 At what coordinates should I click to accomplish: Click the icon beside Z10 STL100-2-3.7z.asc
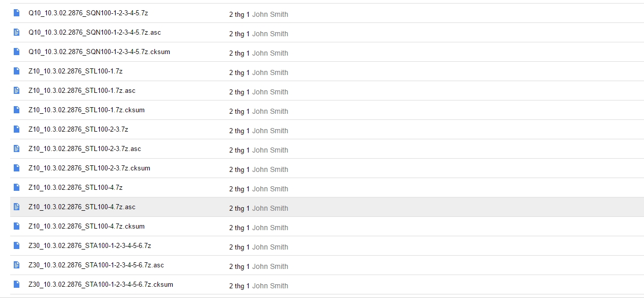click(17, 148)
